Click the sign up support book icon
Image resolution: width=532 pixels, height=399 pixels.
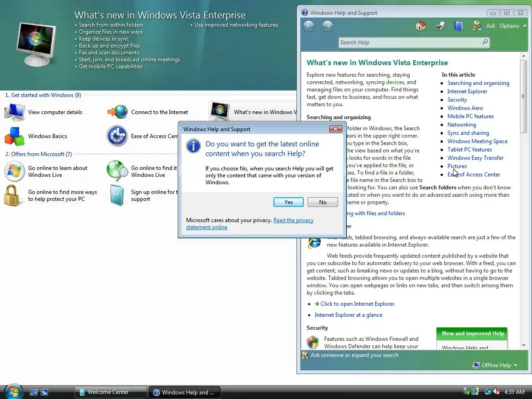(117, 195)
